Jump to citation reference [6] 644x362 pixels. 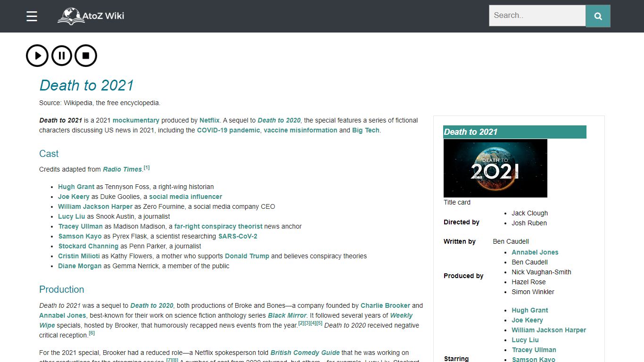pyautogui.click(x=91, y=333)
